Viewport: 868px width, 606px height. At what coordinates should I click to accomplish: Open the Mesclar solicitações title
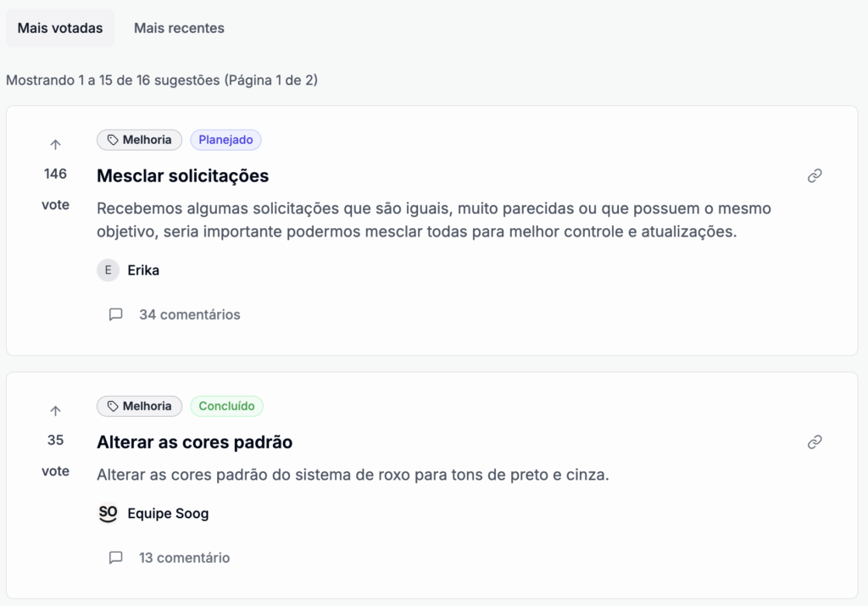coord(183,175)
